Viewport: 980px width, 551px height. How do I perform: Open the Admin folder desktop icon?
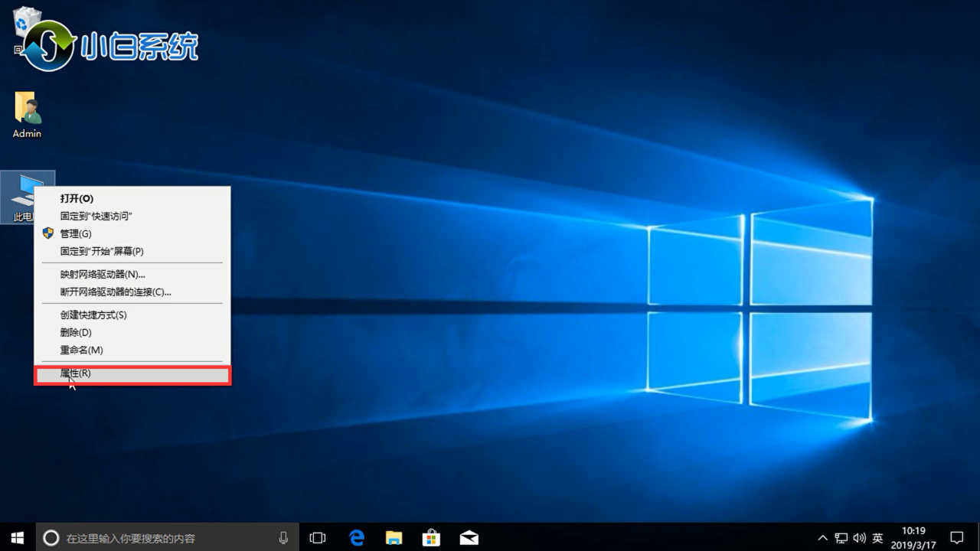click(27, 115)
